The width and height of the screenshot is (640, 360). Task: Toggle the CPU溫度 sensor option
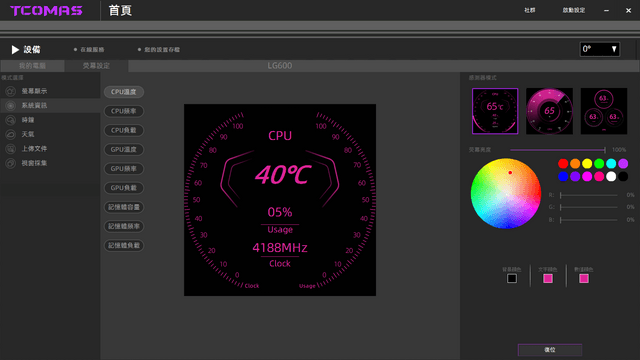click(x=124, y=92)
